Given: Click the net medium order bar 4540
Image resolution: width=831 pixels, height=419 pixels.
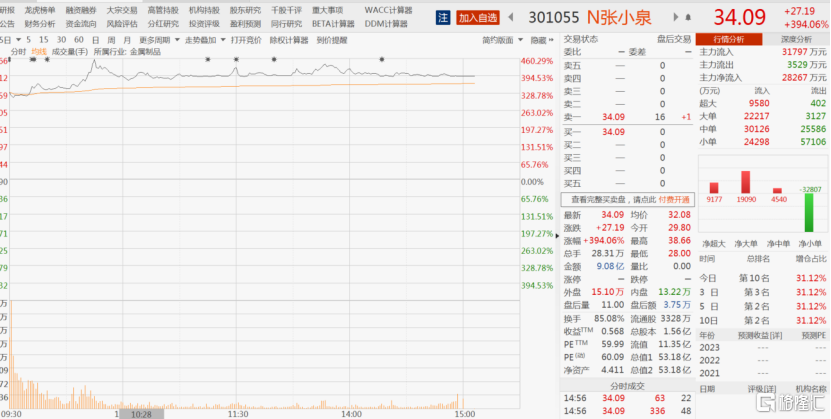Looking at the screenshot, I should click(777, 191).
